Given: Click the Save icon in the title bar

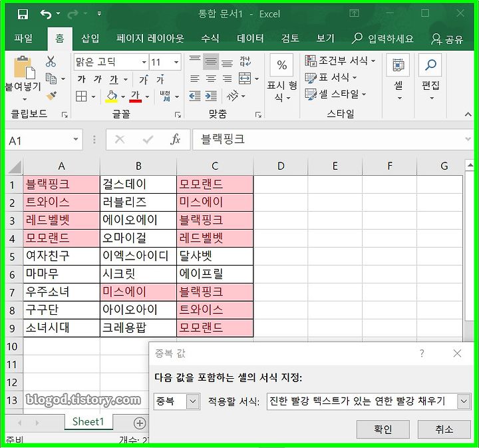Looking at the screenshot, I should click(23, 14).
